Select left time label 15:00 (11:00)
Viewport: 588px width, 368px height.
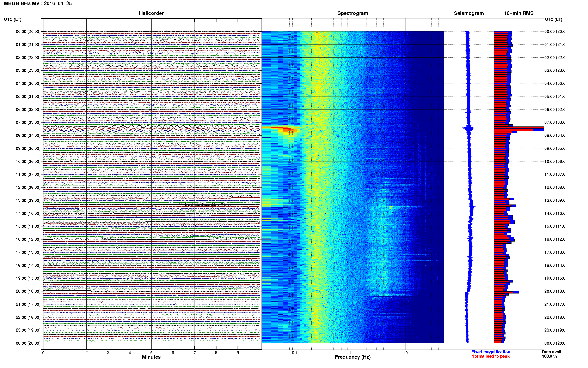pyautogui.click(x=28, y=226)
